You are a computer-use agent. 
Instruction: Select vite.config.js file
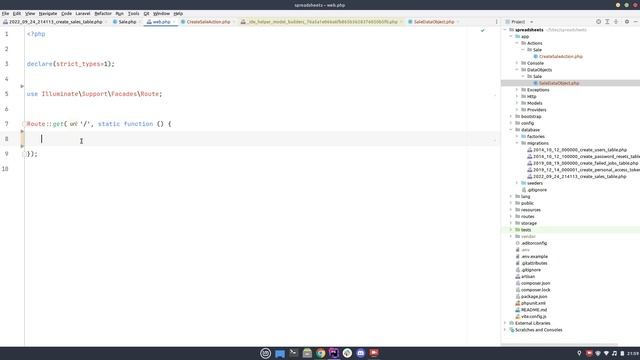coord(533,316)
